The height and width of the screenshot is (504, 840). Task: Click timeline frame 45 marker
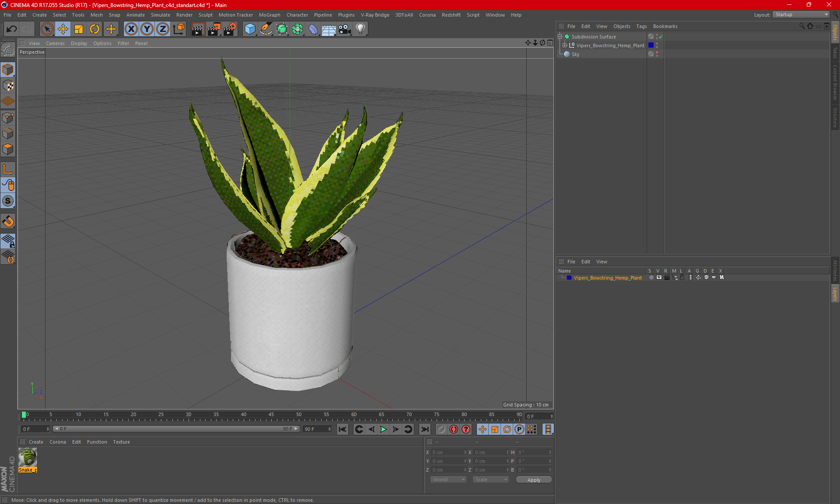271,415
